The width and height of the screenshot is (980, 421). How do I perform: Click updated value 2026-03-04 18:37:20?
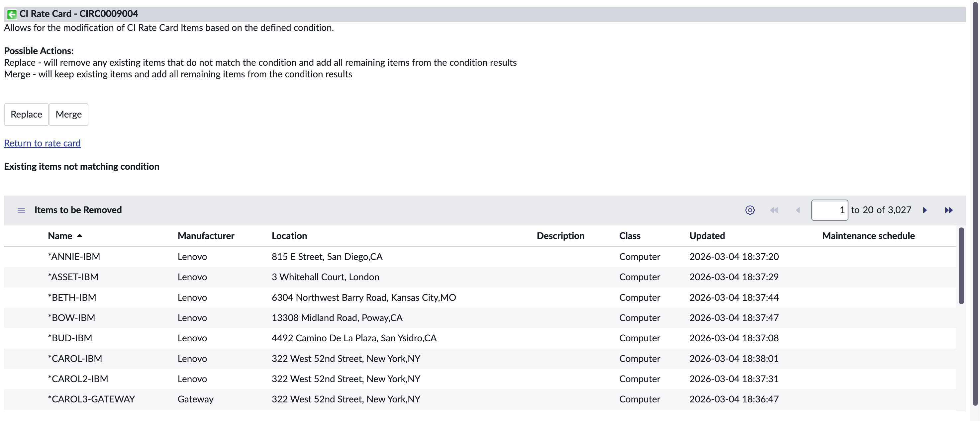pyautogui.click(x=734, y=256)
